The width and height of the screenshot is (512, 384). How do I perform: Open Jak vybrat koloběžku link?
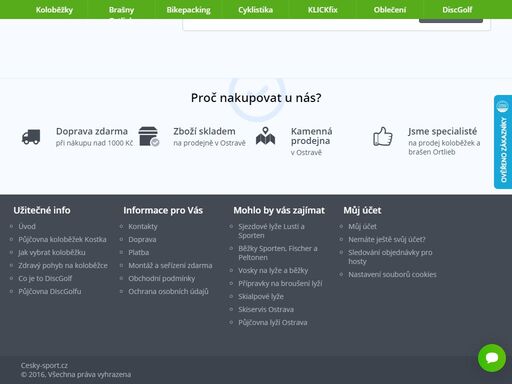[52, 252]
